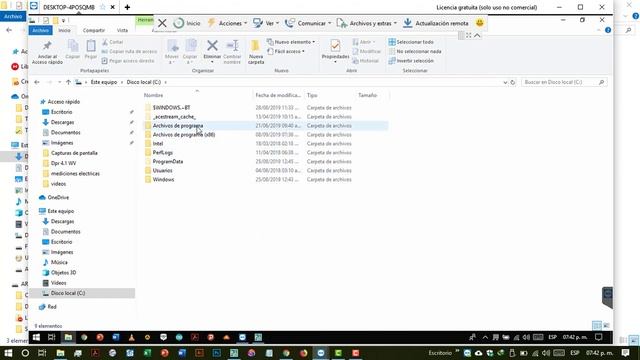Viewport: 640px width, 360px height.
Task: Open the Archivos y extras dropdown
Action: (x=367, y=23)
